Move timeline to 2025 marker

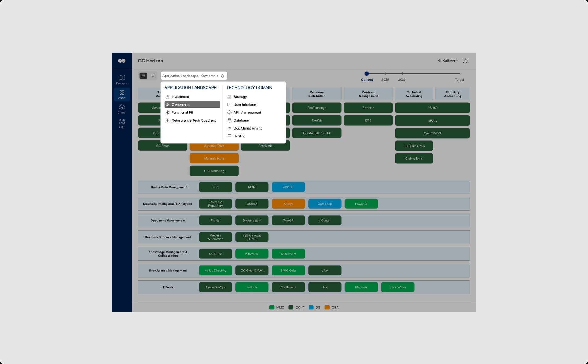[386, 73]
